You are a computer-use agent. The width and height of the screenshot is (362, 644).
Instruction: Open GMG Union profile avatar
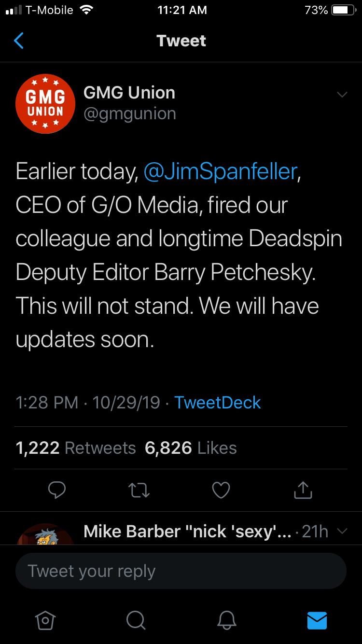[x=45, y=104]
